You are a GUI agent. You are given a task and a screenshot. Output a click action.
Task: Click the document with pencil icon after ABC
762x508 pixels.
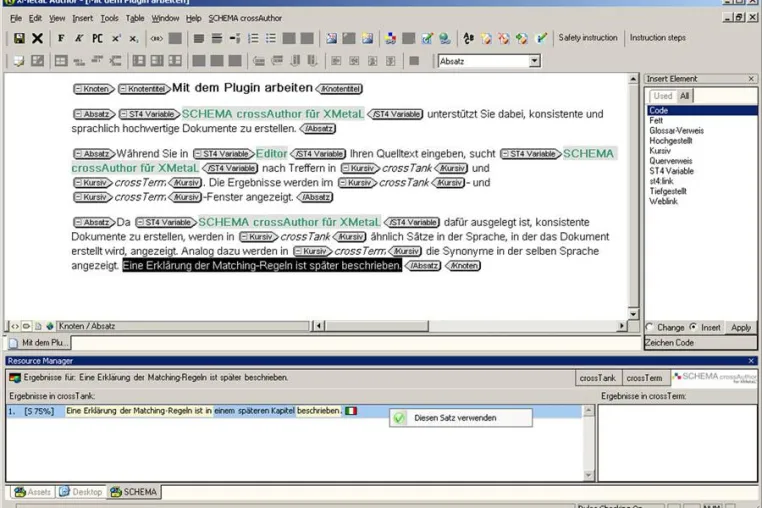point(486,38)
